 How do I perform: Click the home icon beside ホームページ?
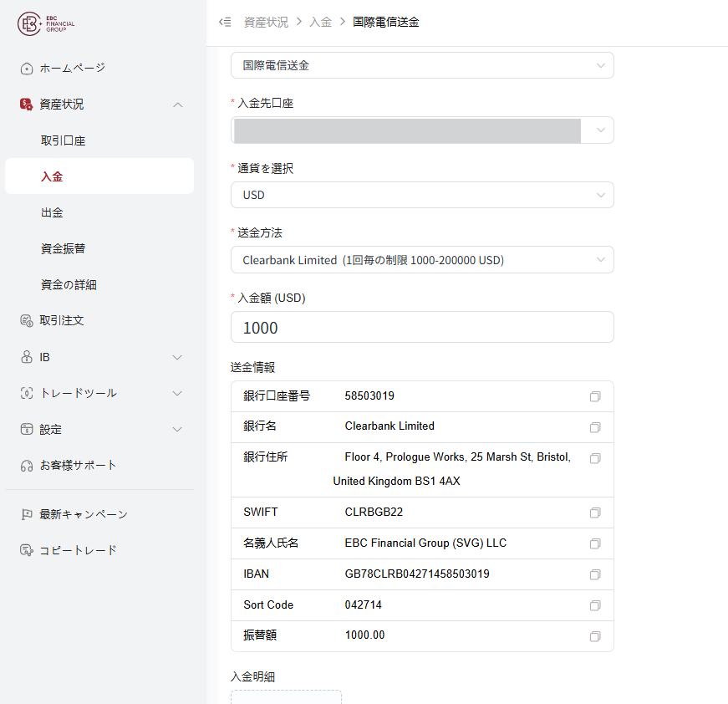(x=27, y=69)
